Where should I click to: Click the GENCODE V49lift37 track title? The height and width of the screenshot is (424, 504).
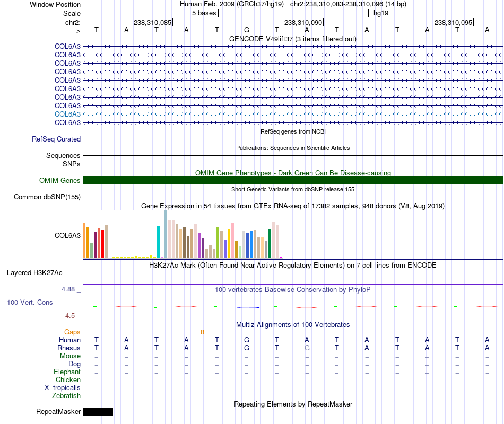[292, 39]
